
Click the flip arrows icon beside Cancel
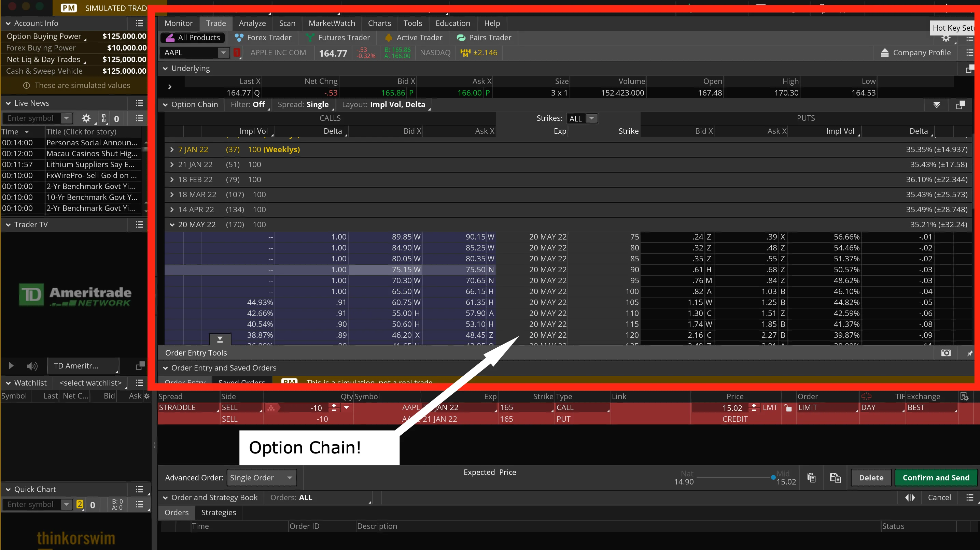click(910, 497)
